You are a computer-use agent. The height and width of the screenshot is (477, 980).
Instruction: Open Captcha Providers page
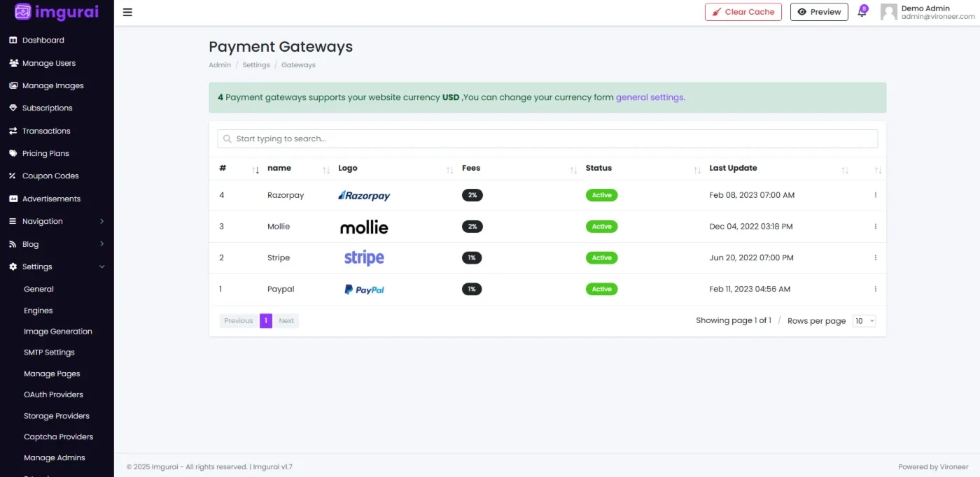coord(57,436)
